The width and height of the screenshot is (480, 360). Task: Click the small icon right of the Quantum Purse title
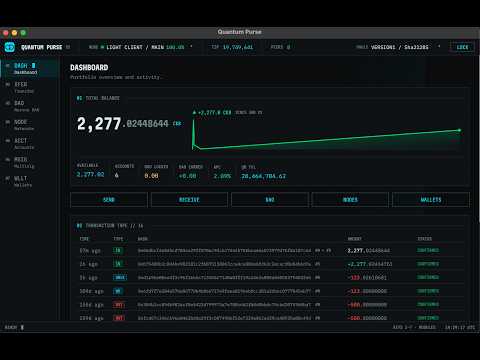68,47
